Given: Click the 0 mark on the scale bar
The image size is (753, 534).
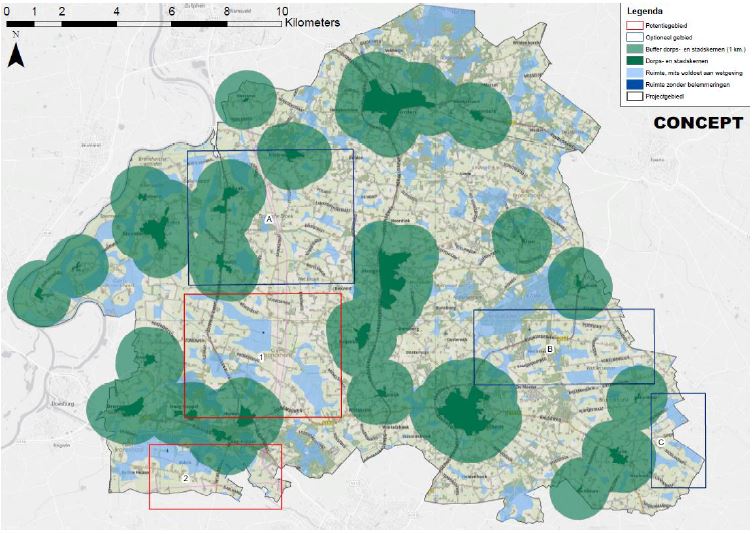Looking at the screenshot, I should 7,11.
